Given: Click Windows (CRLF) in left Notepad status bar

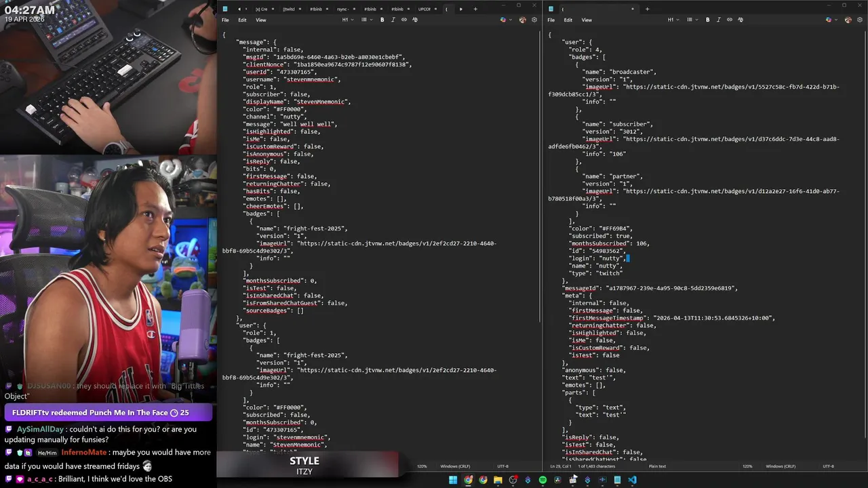Looking at the screenshot, I should point(455,466).
